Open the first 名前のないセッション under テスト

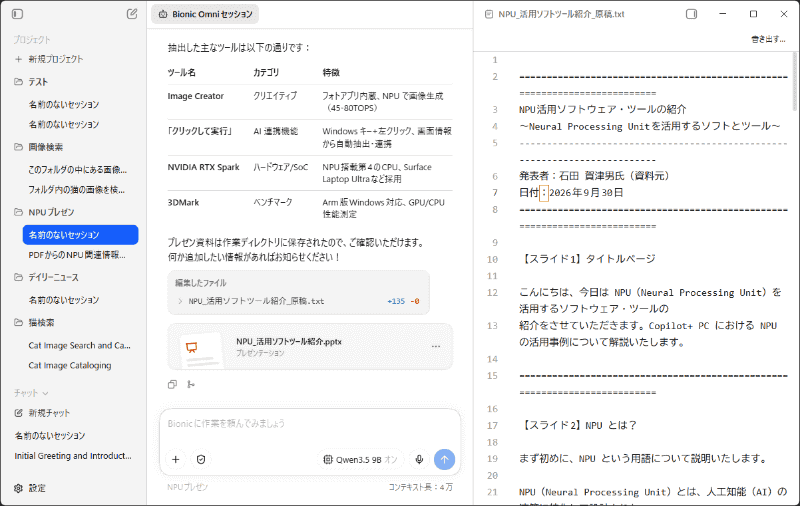tap(64, 105)
